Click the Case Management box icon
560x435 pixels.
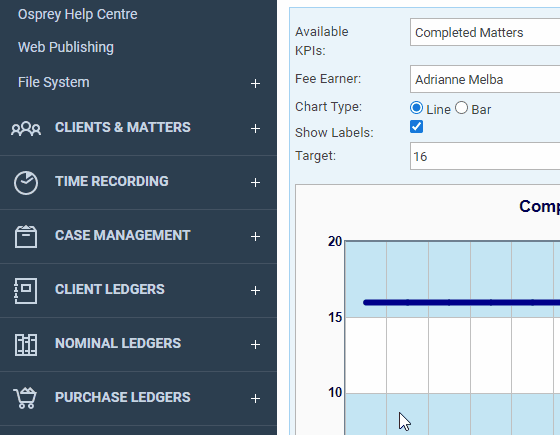tap(26, 236)
